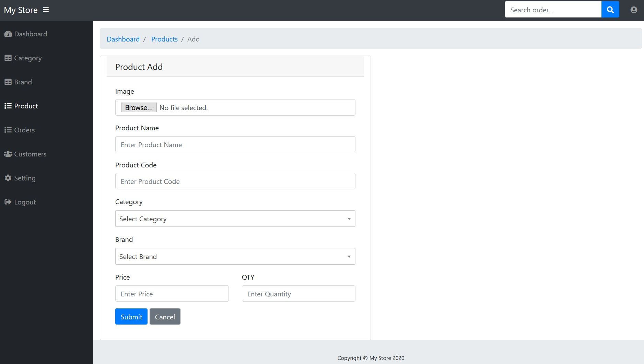Click the My Store brand title
The width and height of the screenshot is (644, 364).
pyautogui.click(x=21, y=10)
